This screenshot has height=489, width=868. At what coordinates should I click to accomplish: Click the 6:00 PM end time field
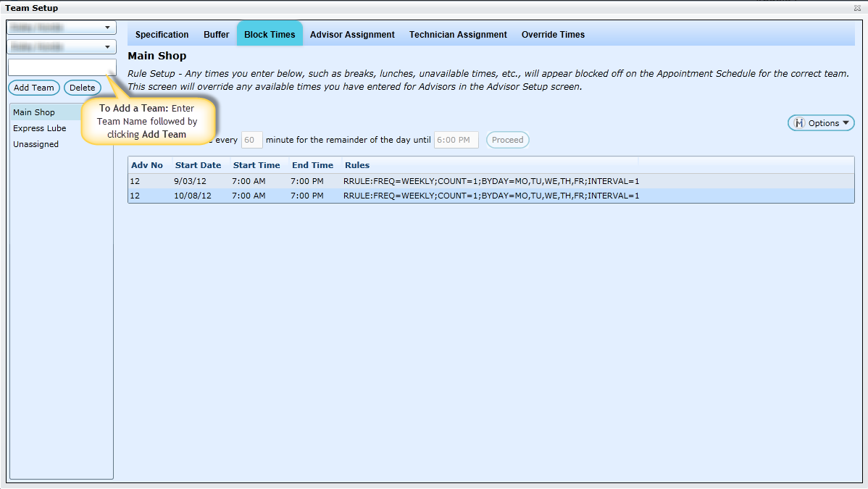click(x=456, y=140)
